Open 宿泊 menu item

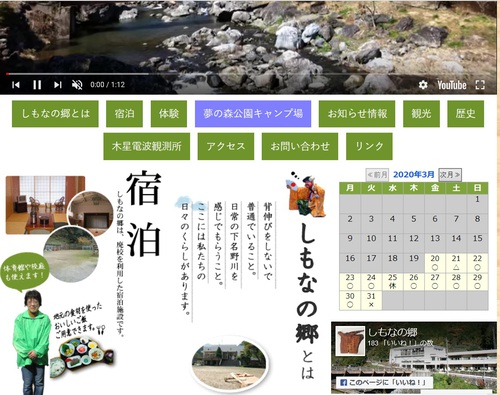click(124, 114)
